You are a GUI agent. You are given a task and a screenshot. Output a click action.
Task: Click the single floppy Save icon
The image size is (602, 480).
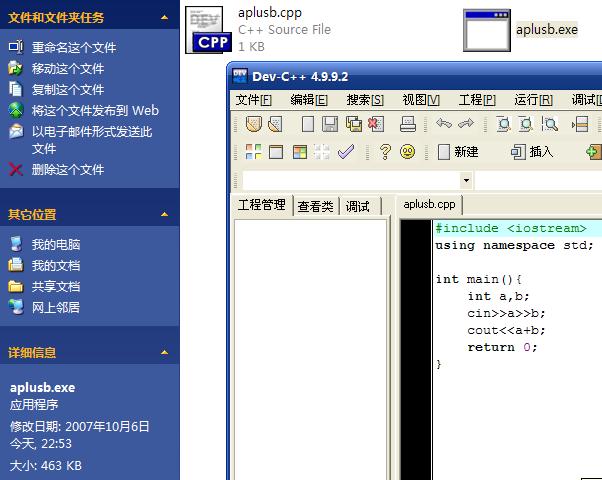(330, 124)
